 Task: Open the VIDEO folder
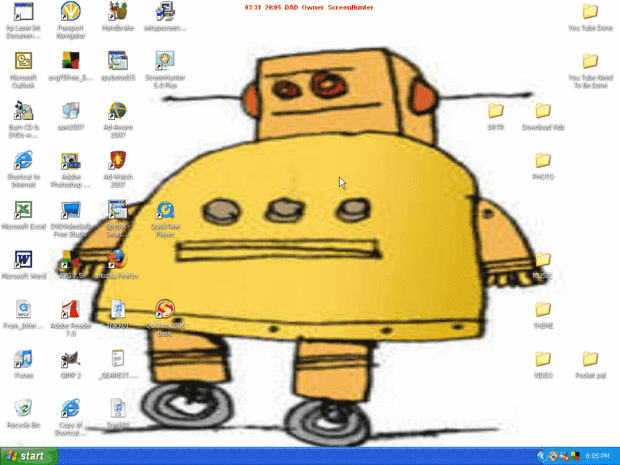543,359
